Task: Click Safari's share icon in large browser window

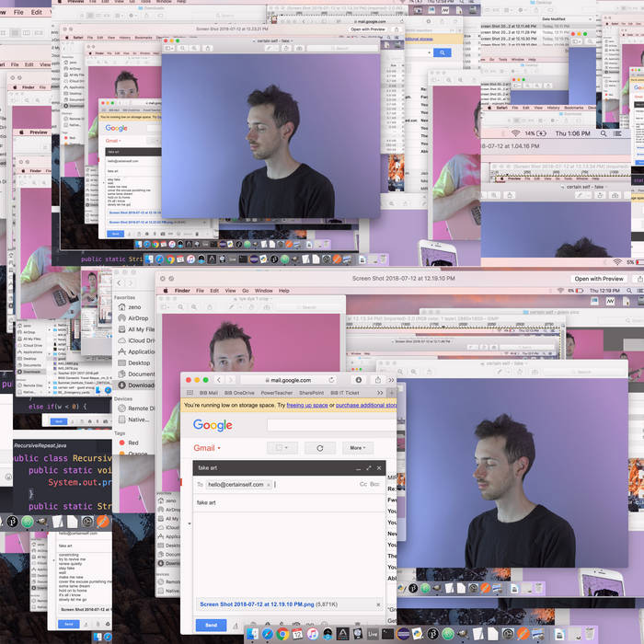Action: tap(377, 379)
